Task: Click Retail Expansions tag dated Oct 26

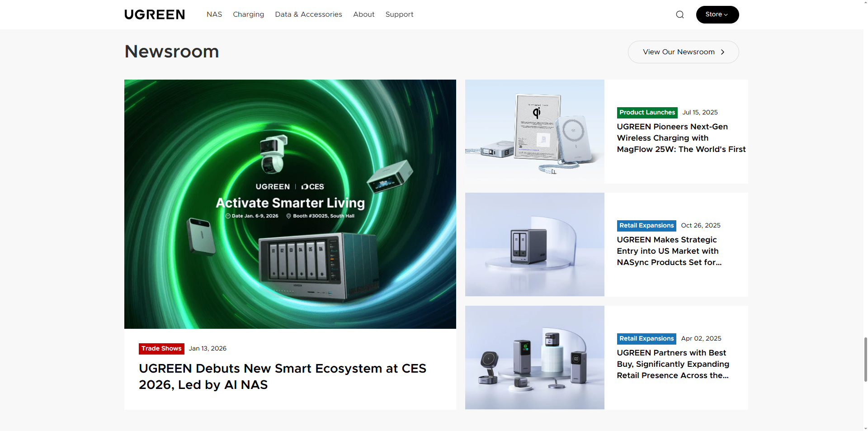Action: tap(646, 226)
